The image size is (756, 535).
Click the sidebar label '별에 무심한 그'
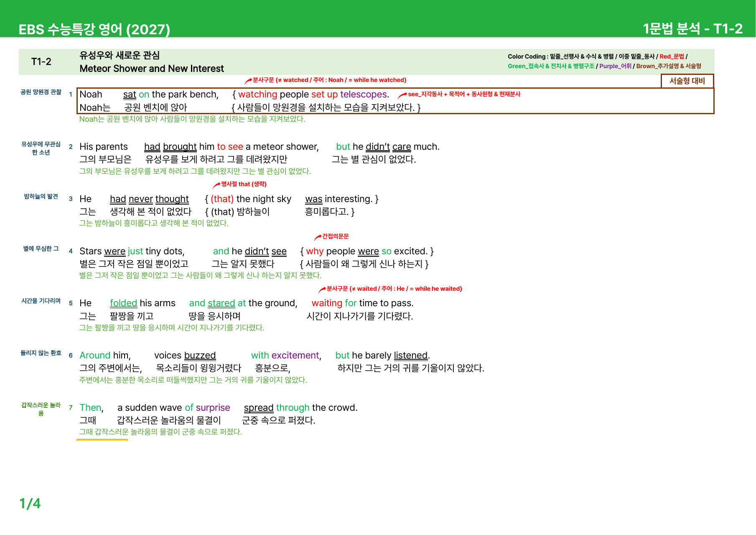(41, 248)
